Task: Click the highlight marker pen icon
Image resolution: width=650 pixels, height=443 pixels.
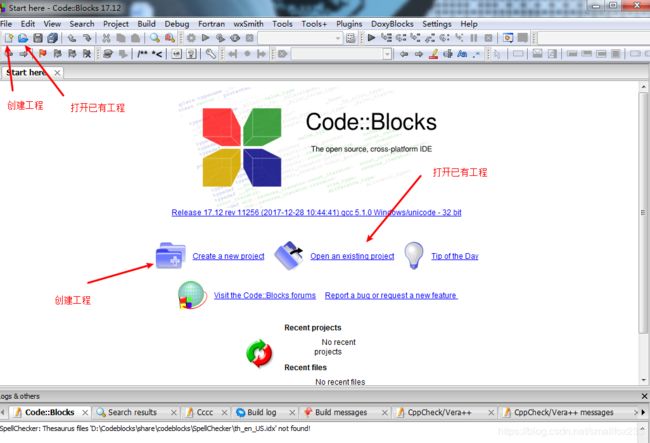Action: 434,53
